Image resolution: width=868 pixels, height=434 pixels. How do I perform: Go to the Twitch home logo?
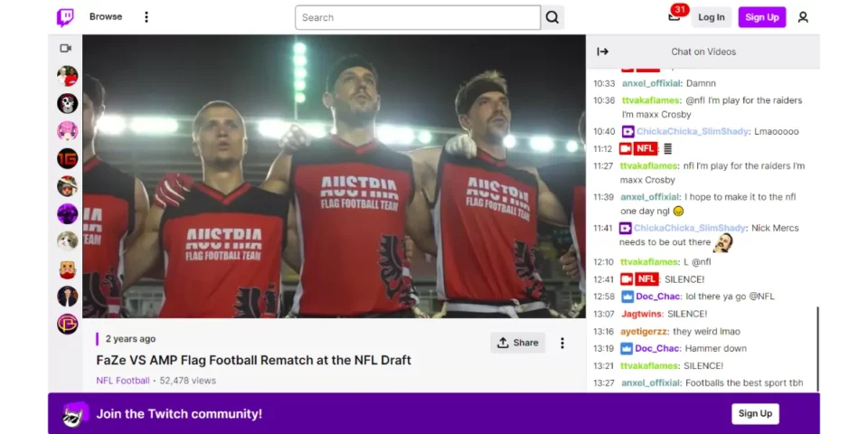[65, 17]
